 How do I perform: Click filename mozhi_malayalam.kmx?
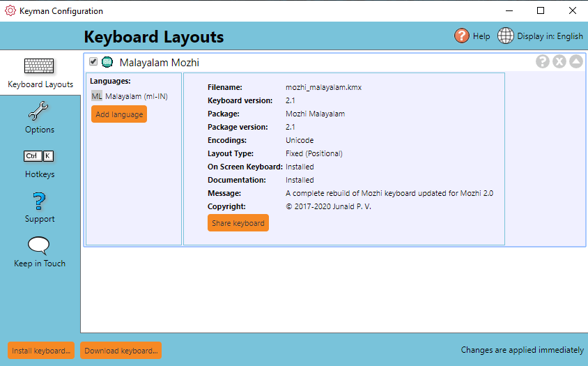[324, 87]
